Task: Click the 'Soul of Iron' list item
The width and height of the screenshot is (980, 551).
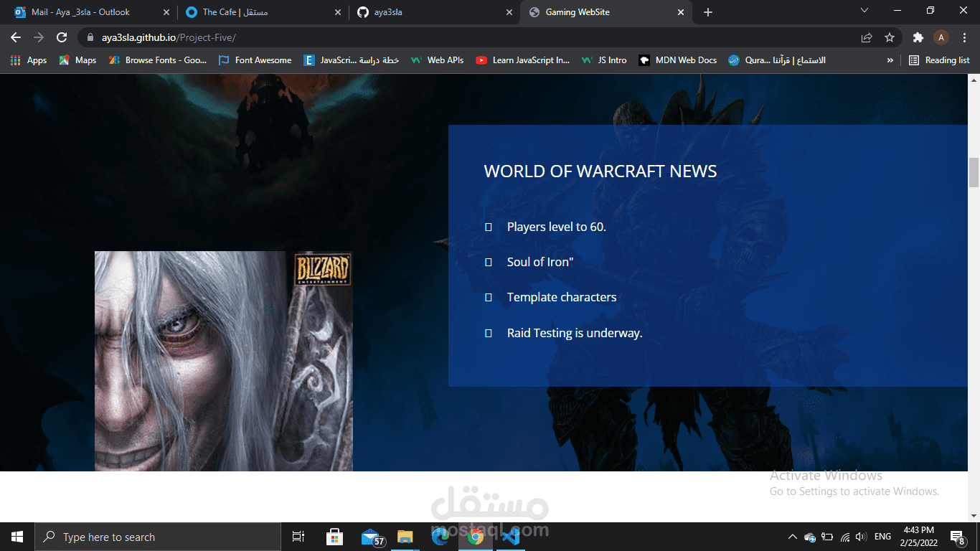Action: [x=540, y=262]
